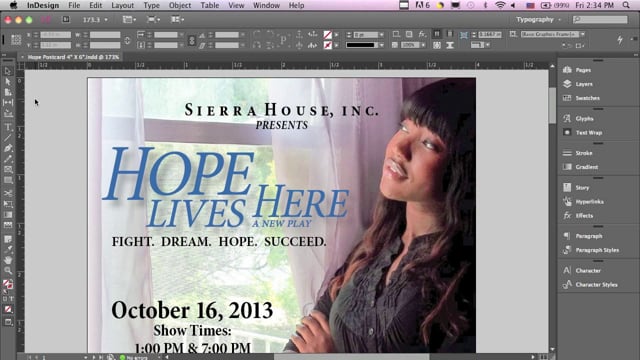Open the zoom level 173.3 dropdown
640x360 pixels.
[96, 20]
